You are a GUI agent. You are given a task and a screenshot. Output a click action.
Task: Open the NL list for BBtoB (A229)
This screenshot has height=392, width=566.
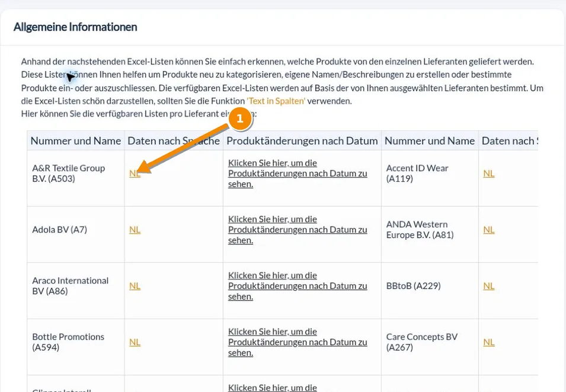coord(489,286)
